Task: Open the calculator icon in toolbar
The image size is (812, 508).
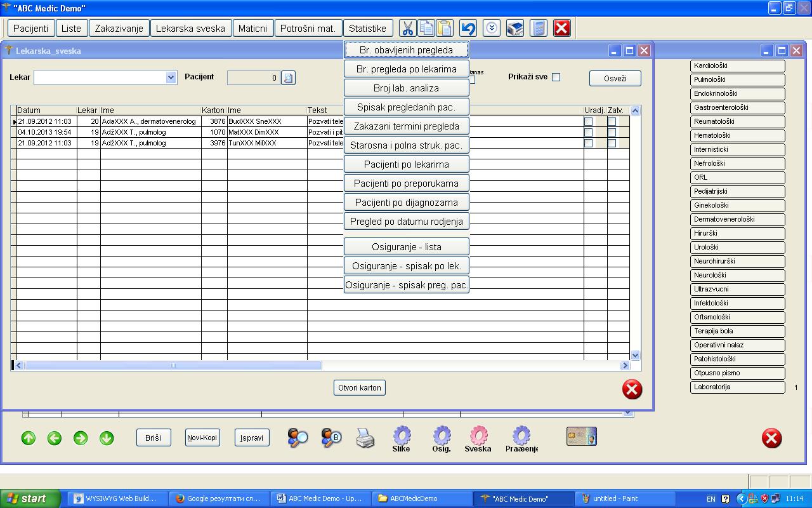Action: (x=538, y=29)
